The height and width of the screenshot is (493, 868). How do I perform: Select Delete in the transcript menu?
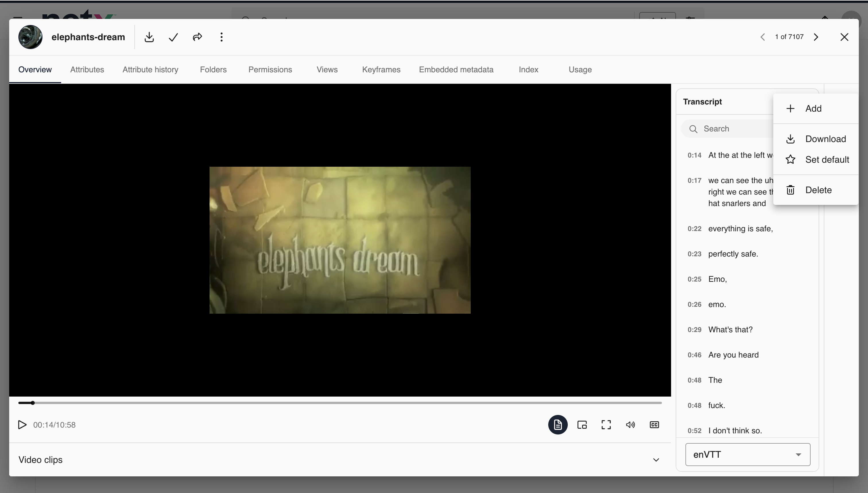click(x=816, y=190)
